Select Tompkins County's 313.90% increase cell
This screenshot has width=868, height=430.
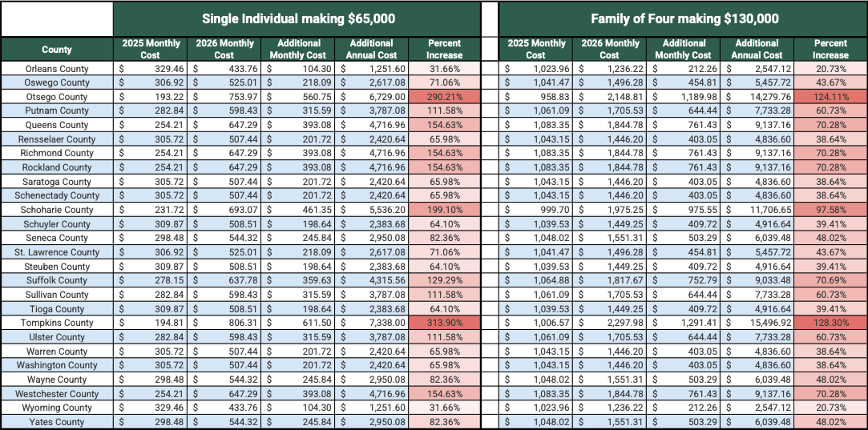pos(445,323)
